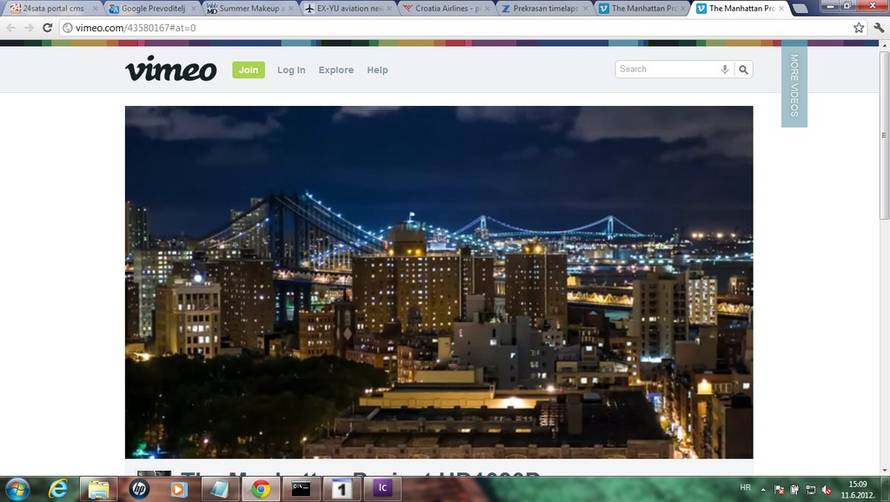The width and height of the screenshot is (890, 502).
Task: Click the power battery tray icon
Action: click(x=795, y=490)
